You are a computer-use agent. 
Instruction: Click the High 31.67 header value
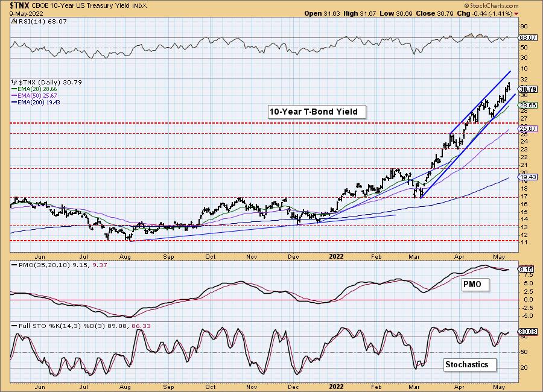(x=360, y=13)
